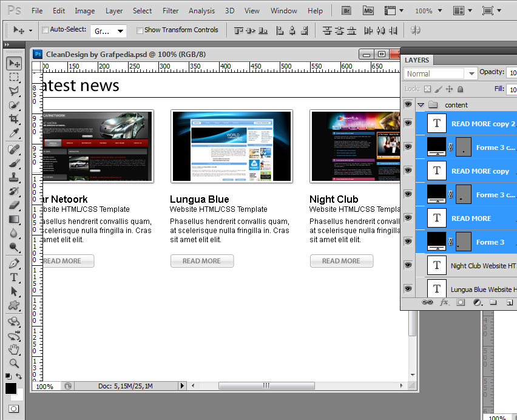Toggle Quick Mask mode
This screenshot has height=420, width=517.
[13, 409]
